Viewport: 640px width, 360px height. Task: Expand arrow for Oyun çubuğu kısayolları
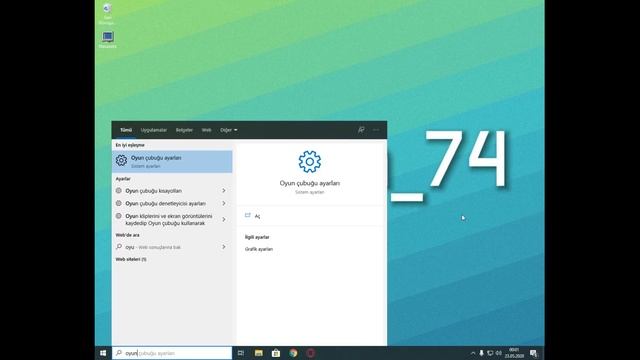coord(224,191)
